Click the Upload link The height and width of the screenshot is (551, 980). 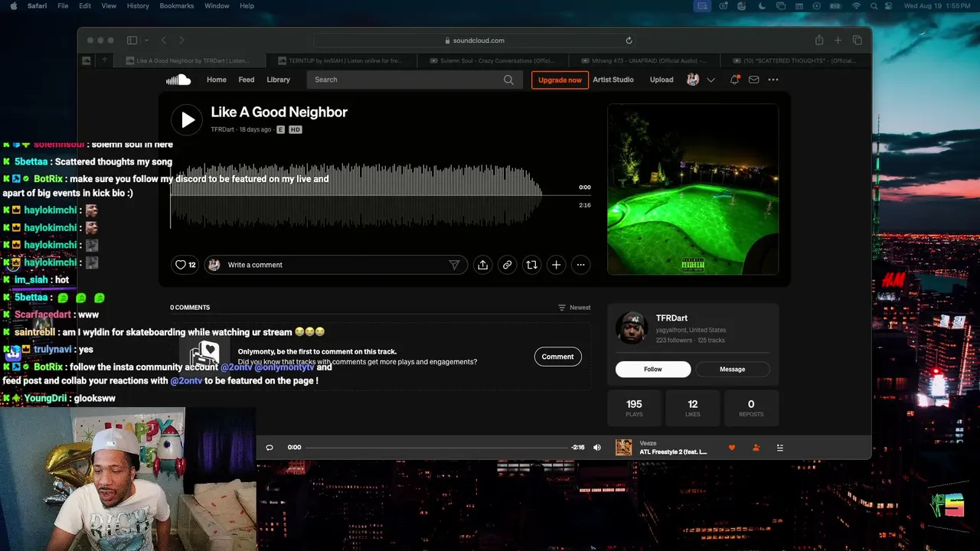[x=661, y=80]
